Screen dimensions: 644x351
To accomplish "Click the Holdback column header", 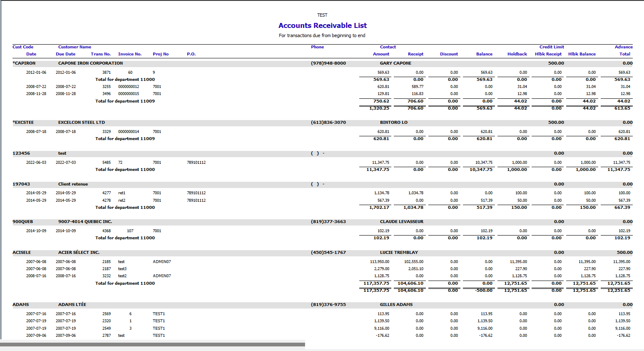I will [517, 54].
